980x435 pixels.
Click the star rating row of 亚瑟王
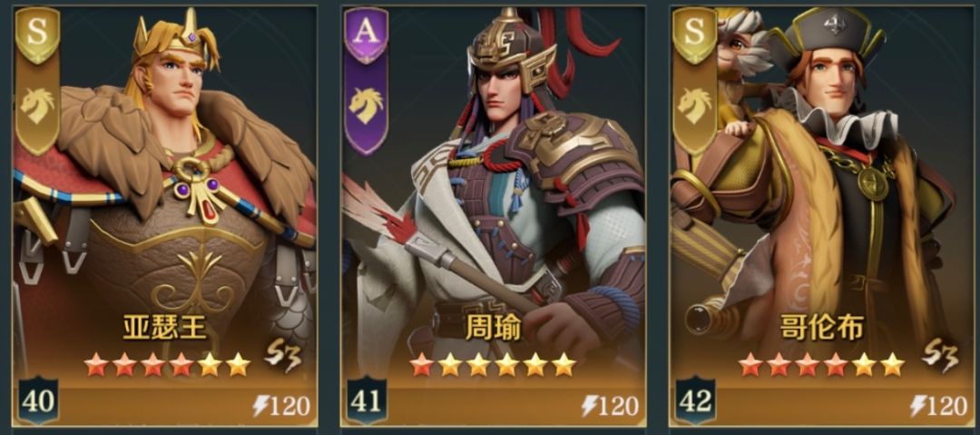pyautogui.click(x=168, y=364)
